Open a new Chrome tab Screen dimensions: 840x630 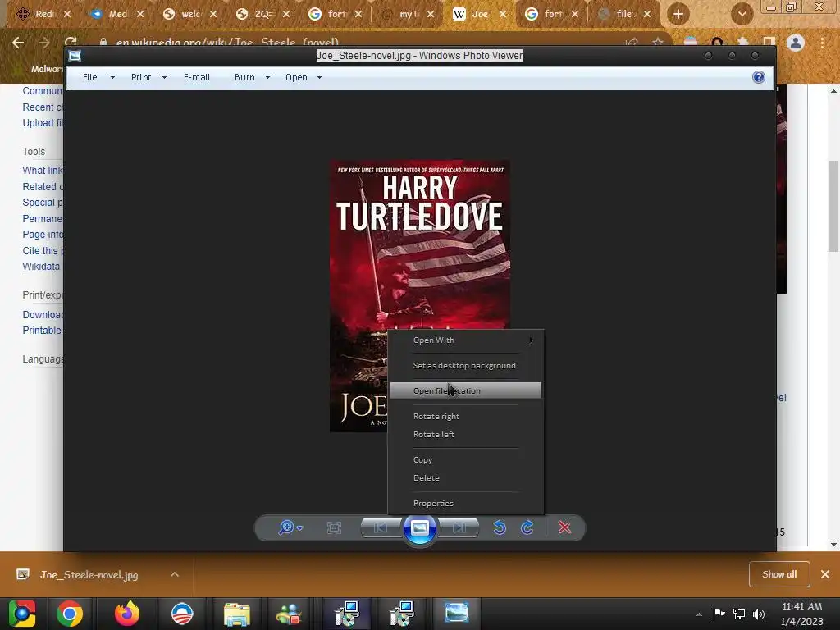coord(678,14)
